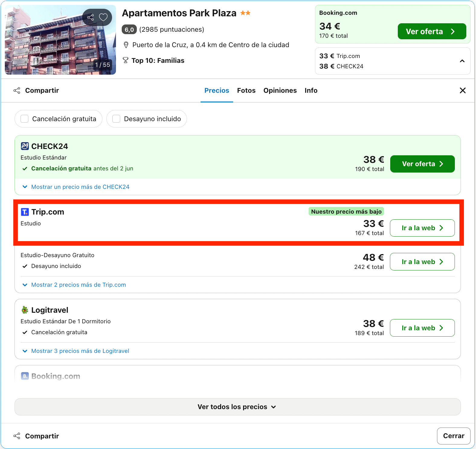Image resolution: width=476 pixels, height=449 pixels.
Task: Click the share icon beside top Compartir
Action: coord(17,90)
